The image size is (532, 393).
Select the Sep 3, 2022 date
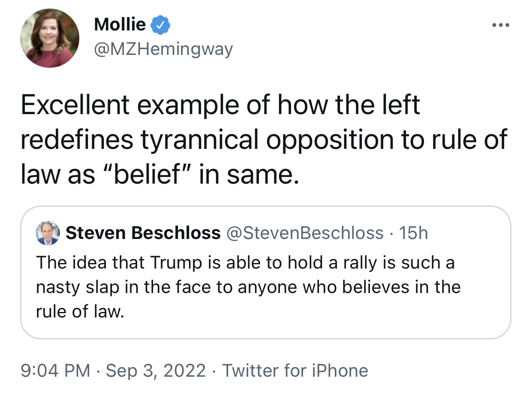156,370
